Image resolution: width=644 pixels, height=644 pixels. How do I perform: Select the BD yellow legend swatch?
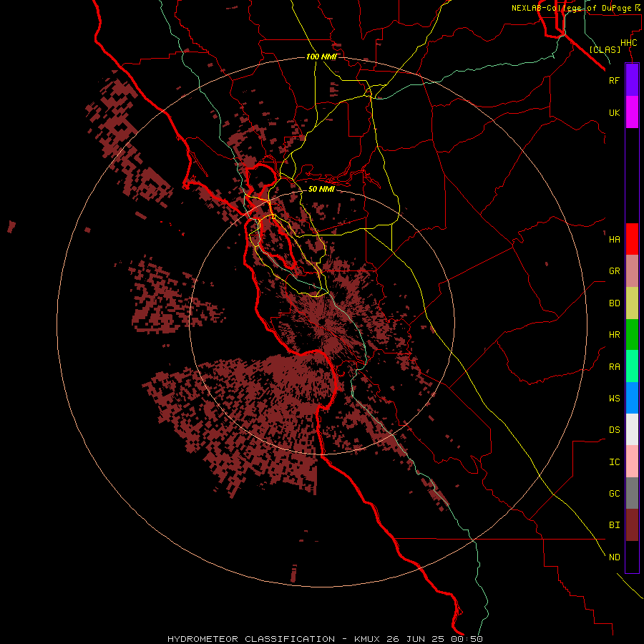(x=632, y=303)
